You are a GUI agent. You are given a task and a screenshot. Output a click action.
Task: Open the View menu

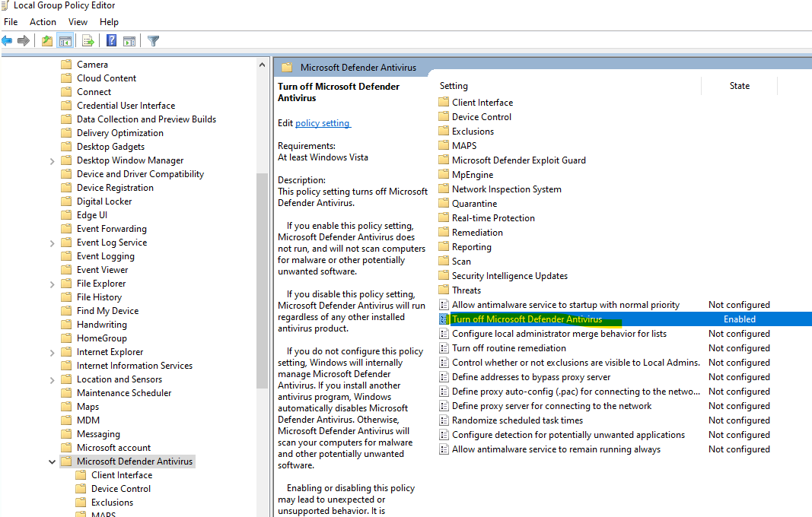coord(78,22)
